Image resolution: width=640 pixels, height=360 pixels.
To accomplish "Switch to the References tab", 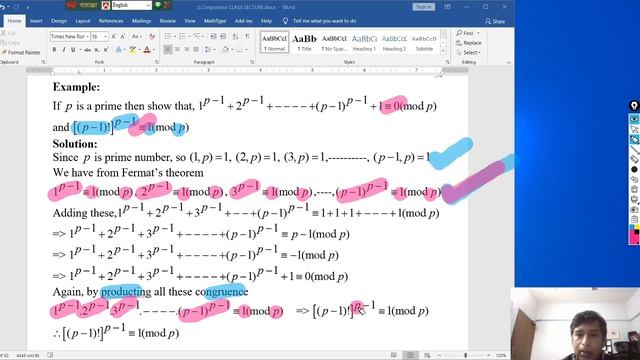I will click(111, 21).
